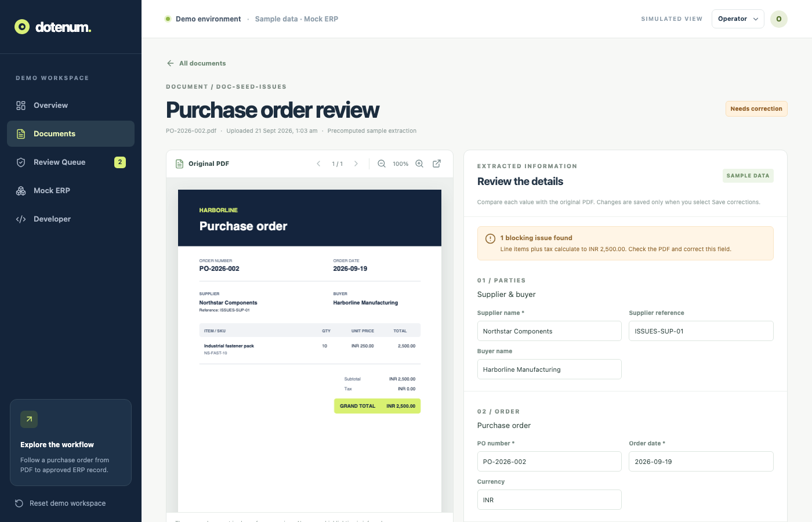This screenshot has width=812, height=522.
Task: Click the dotenum logo icon
Action: [22, 27]
